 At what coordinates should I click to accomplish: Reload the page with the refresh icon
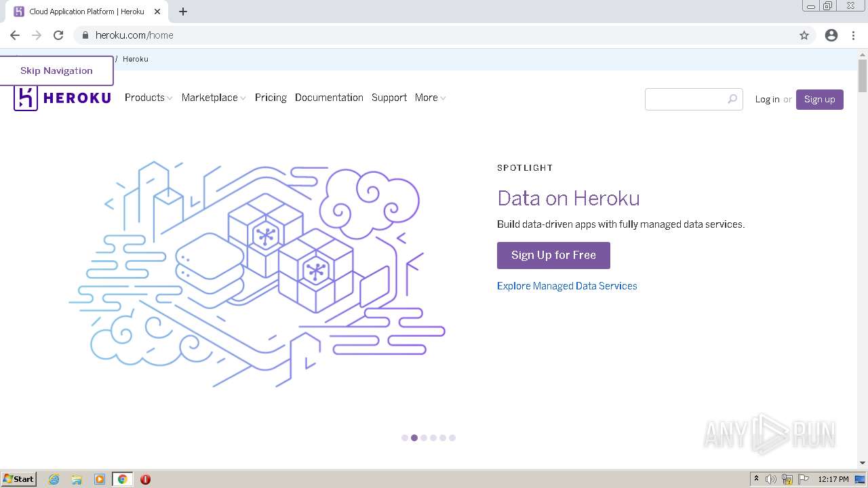[x=58, y=35]
